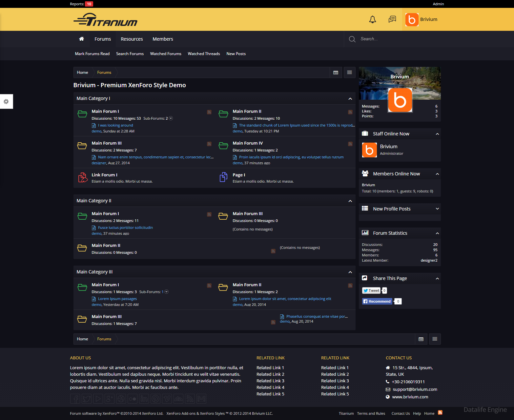The height and width of the screenshot is (420, 514).
Task: Click the Link Forum I icon
Action: (83, 177)
